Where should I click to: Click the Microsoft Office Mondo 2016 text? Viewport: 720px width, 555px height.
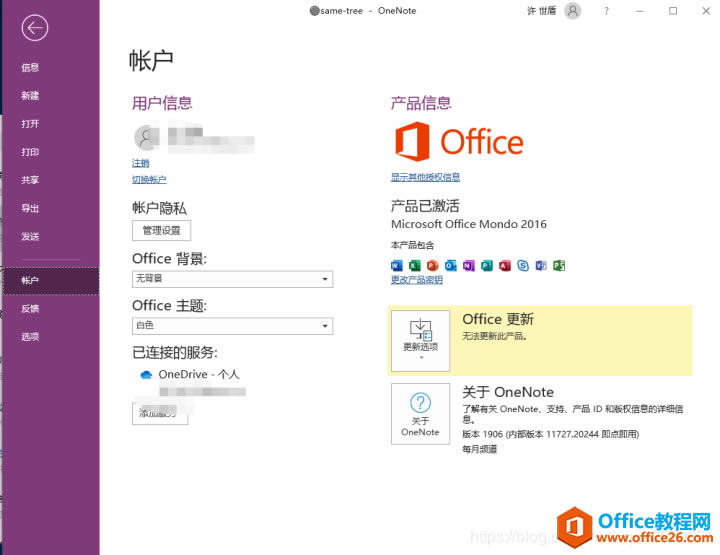pyautogui.click(x=469, y=224)
